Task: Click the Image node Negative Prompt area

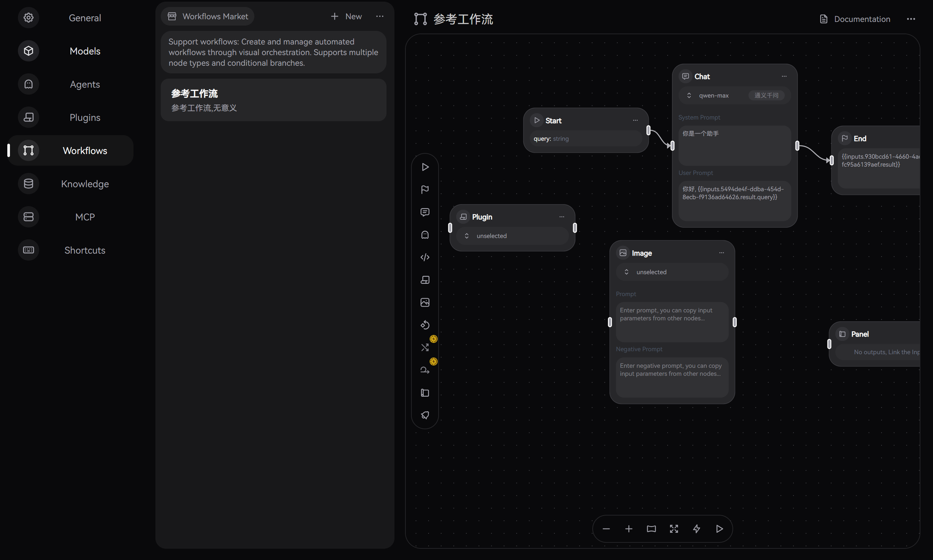Action: click(672, 377)
